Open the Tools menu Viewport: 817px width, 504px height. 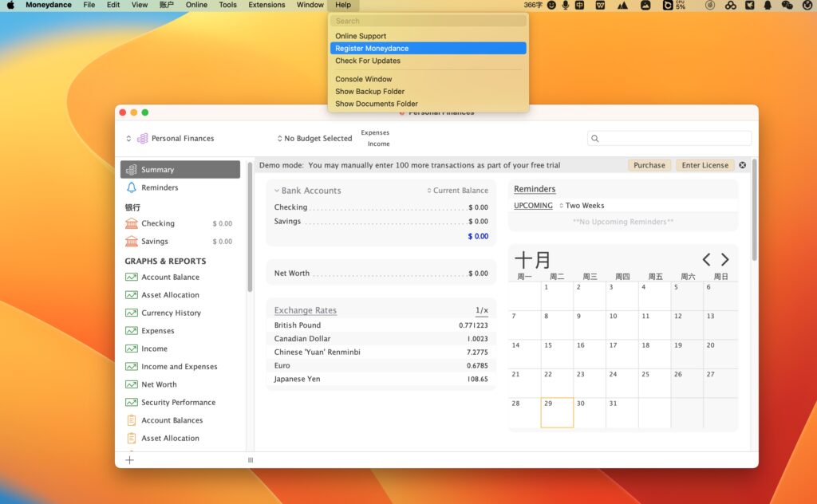227,5
